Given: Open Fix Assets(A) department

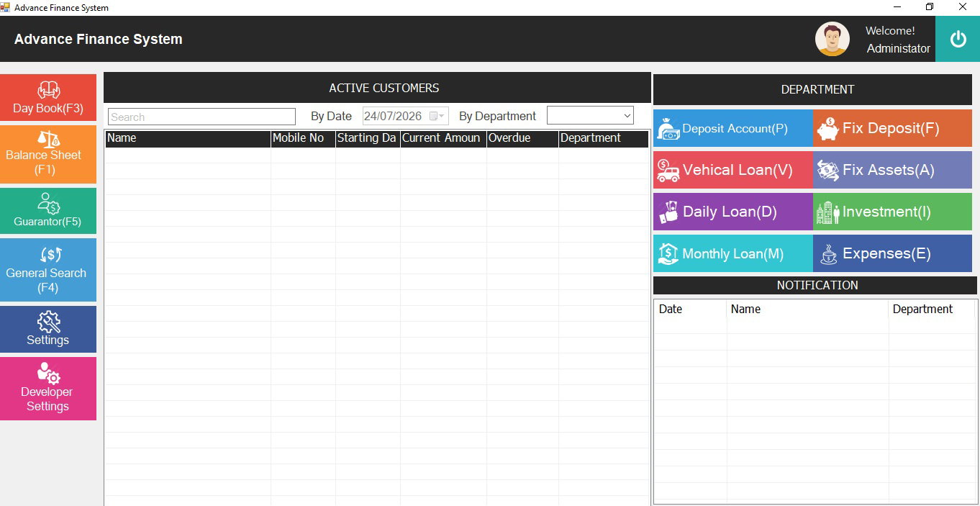Looking at the screenshot, I should [x=892, y=171].
